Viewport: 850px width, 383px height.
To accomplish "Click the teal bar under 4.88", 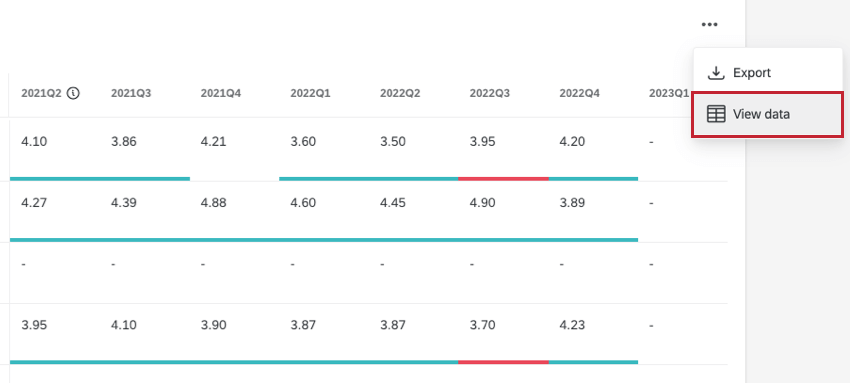I will pyautogui.click(x=234, y=239).
